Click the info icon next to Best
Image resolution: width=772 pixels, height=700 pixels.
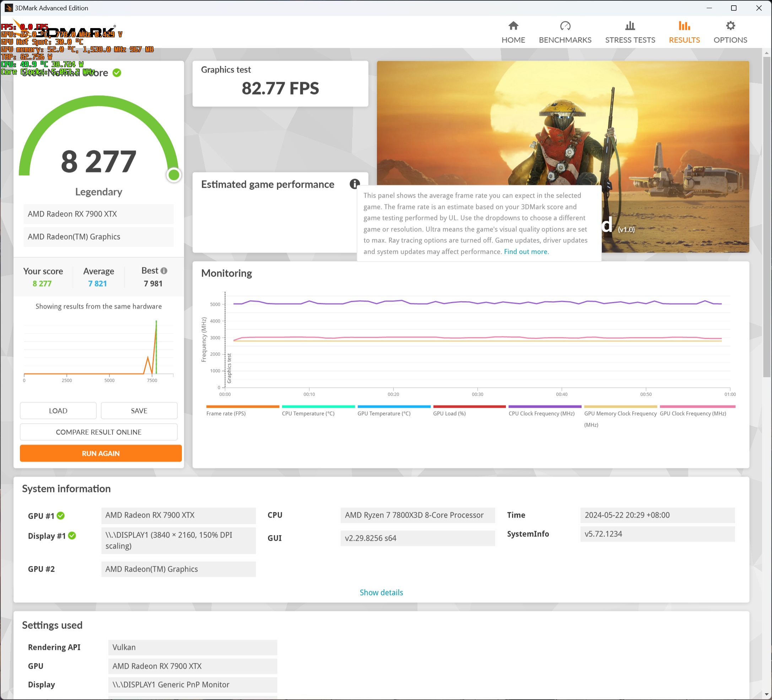click(x=164, y=271)
